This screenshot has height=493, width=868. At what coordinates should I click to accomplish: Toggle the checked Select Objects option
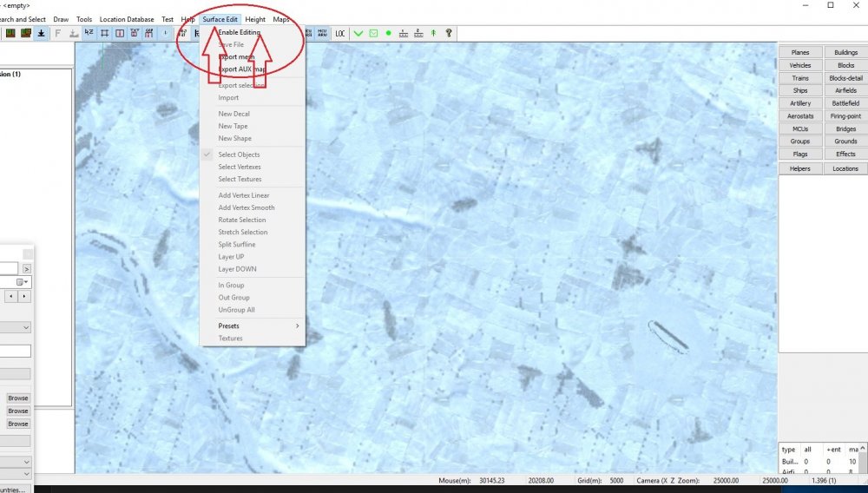(x=239, y=154)
